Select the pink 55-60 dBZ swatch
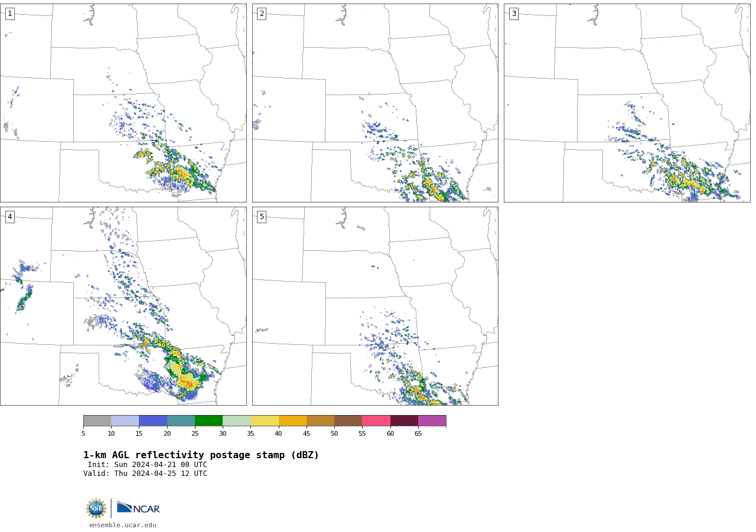Image resolution: width=756 pixels, height=532 pixels. 376,421
